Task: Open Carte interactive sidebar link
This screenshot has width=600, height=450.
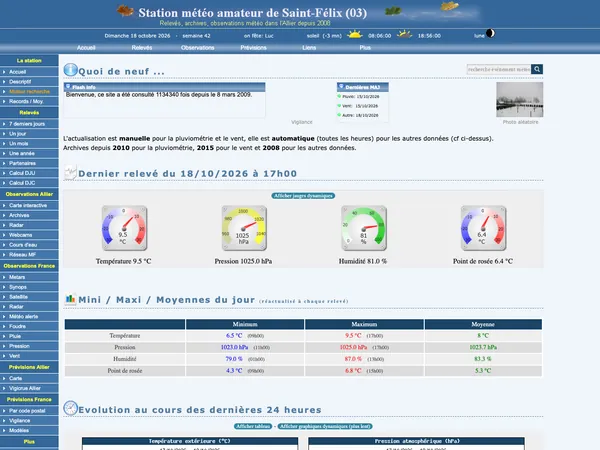Action: pos(29,205)
